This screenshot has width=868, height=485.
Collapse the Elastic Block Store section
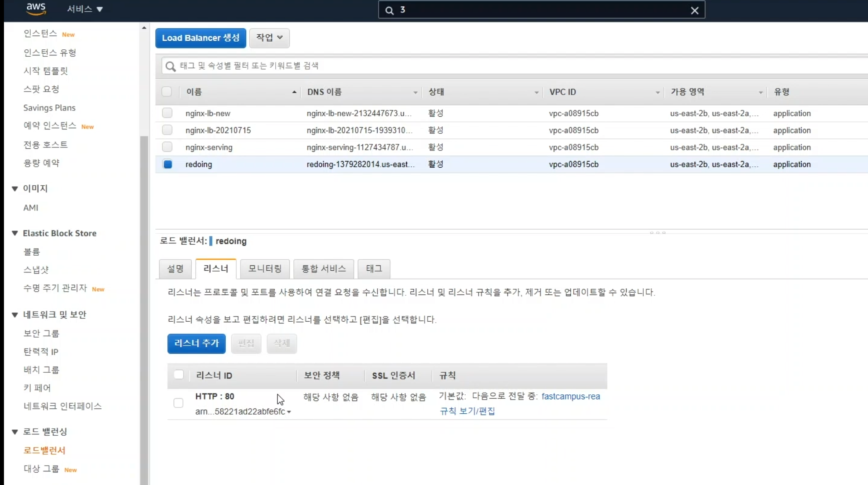tap(15, 233)
